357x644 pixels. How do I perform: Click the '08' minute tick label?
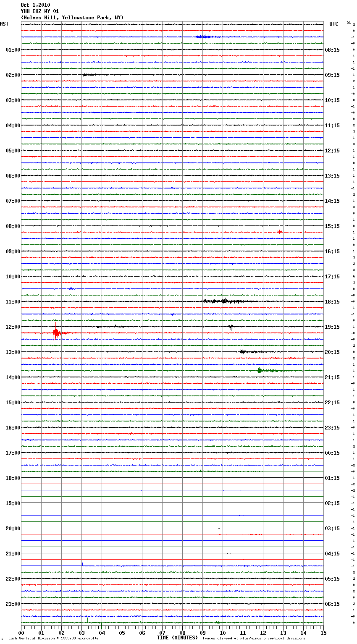182,633
